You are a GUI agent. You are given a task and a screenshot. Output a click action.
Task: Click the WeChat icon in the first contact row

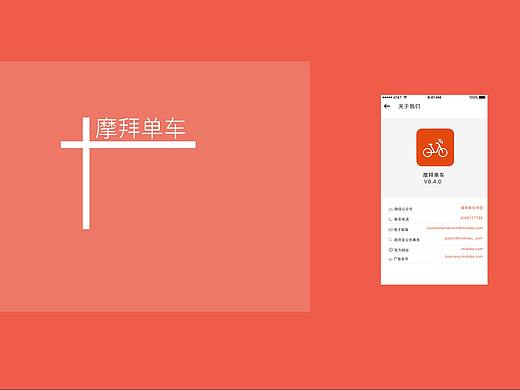390,209
